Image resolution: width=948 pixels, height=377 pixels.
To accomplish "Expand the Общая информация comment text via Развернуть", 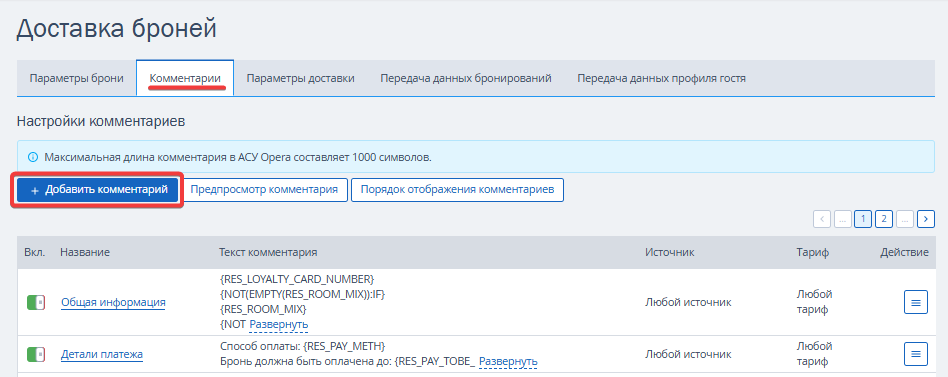I will (279, 324).
